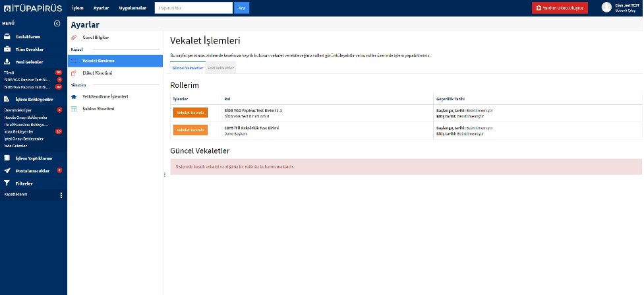Click the Yeni Gelenler download icon
644x295 pixels.
pyautogui.click(x=7, y=62)
